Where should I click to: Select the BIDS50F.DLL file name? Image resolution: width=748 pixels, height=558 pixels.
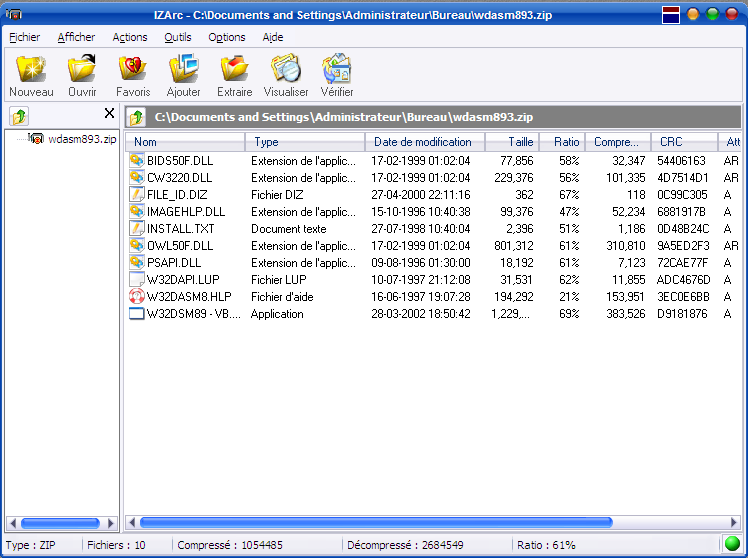pyautogui.click(x=180, y=161)
